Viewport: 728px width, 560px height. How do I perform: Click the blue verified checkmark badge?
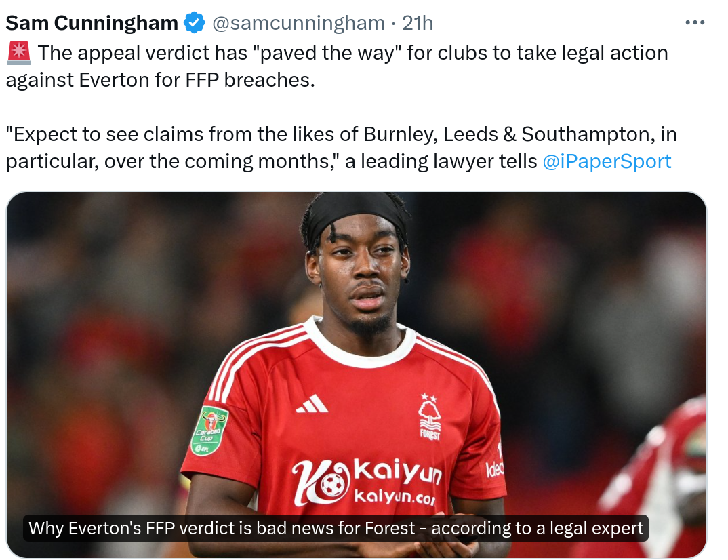195,23
